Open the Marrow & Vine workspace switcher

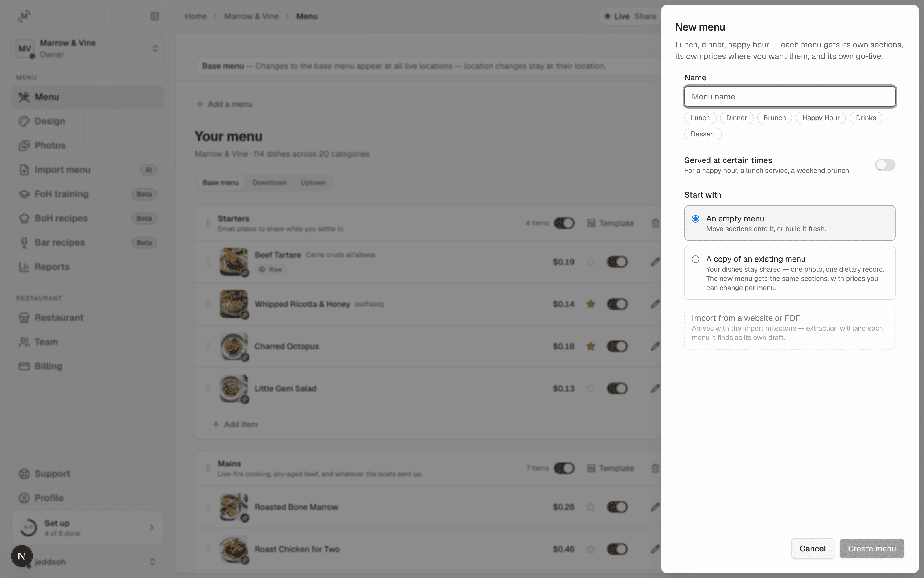88,49
